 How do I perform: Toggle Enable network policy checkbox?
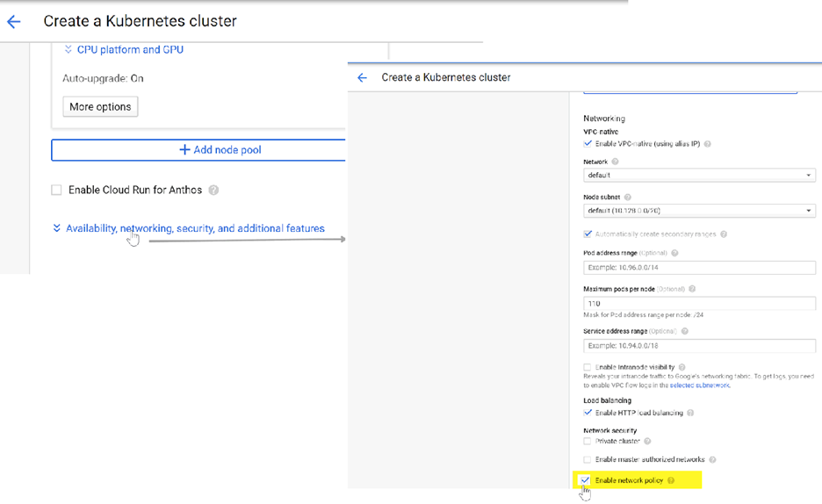point(585,480)
